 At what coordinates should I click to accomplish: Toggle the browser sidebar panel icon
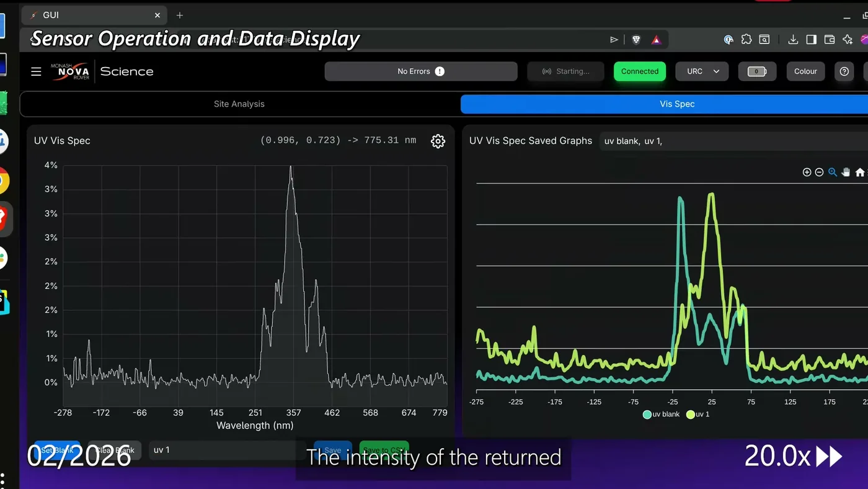pos(811,40)
